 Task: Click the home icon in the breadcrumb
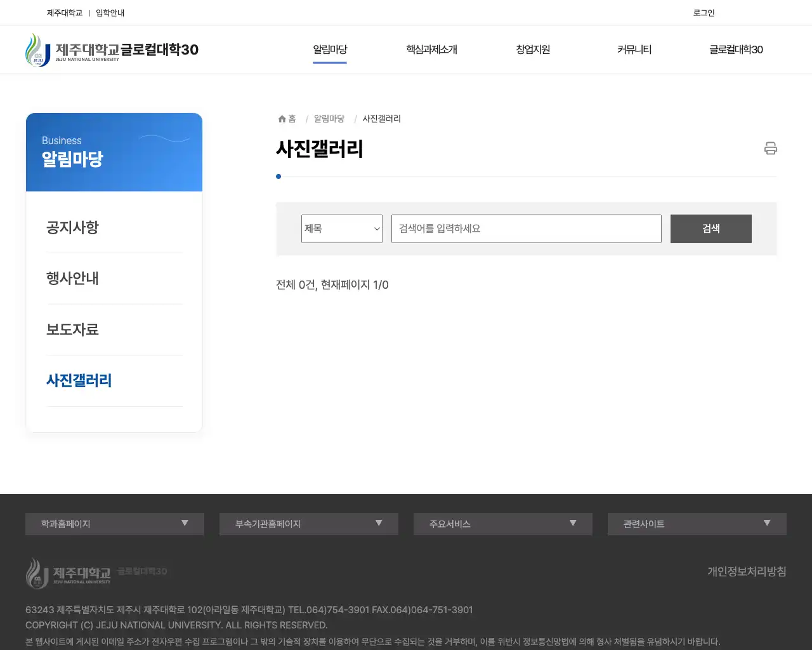281,118
